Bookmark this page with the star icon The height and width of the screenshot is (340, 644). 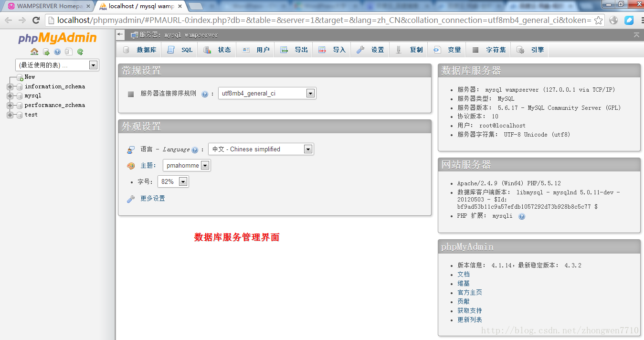598,20
